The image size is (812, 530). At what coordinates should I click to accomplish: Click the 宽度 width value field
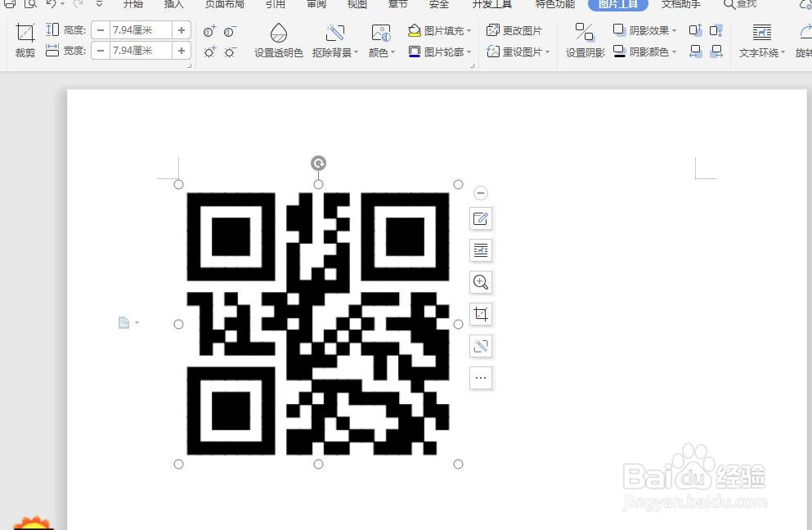pyautogui.click(x=141, y=50)
